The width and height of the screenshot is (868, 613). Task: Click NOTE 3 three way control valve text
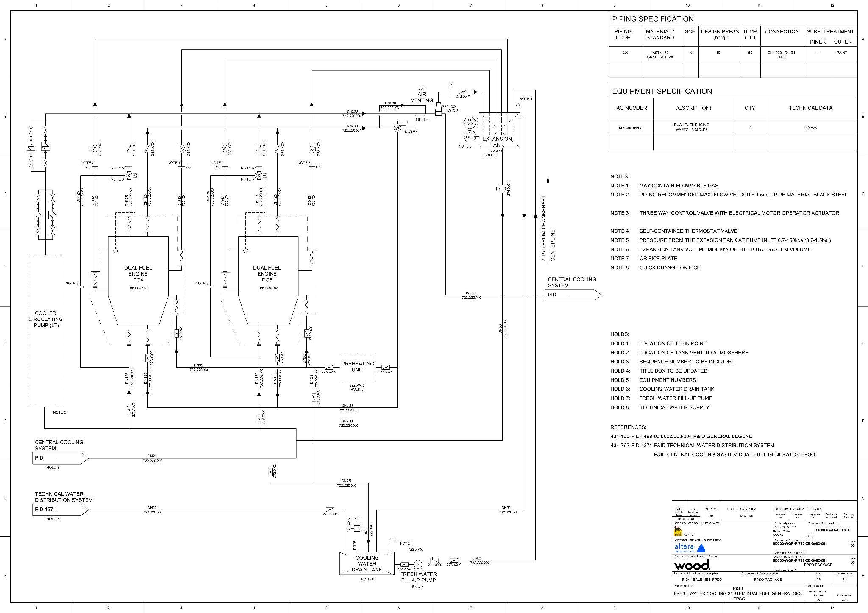(x=739, y=213)
